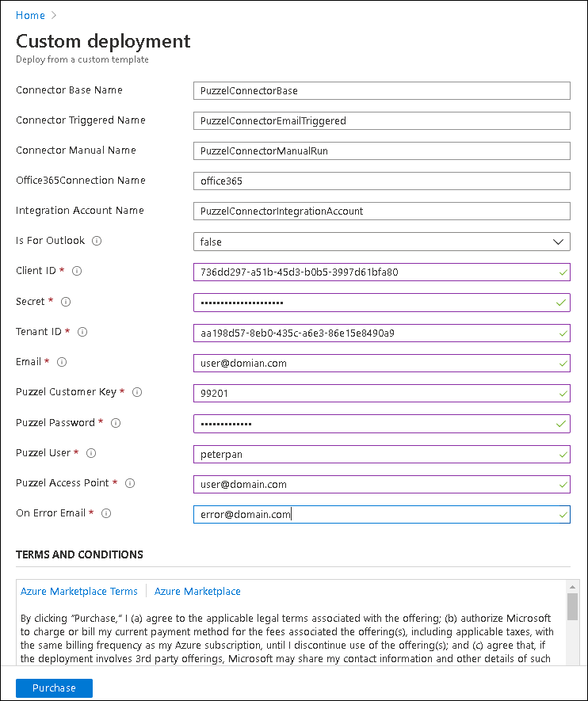
Task: Show info tooltip for Email field
Action: [x=62, y=362]
